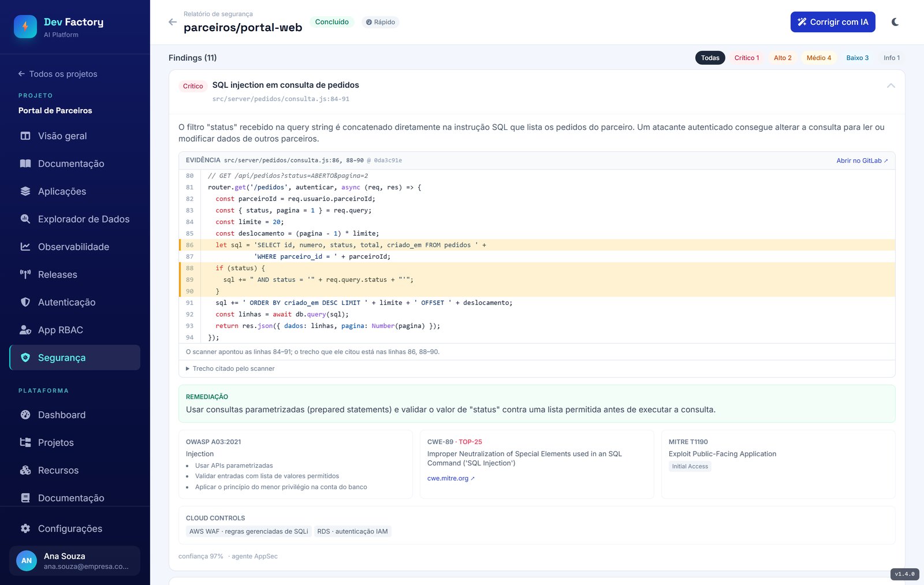
Task: Click the AWS WAF regras gerenciadas tag
Action: [x=249, y=531]
